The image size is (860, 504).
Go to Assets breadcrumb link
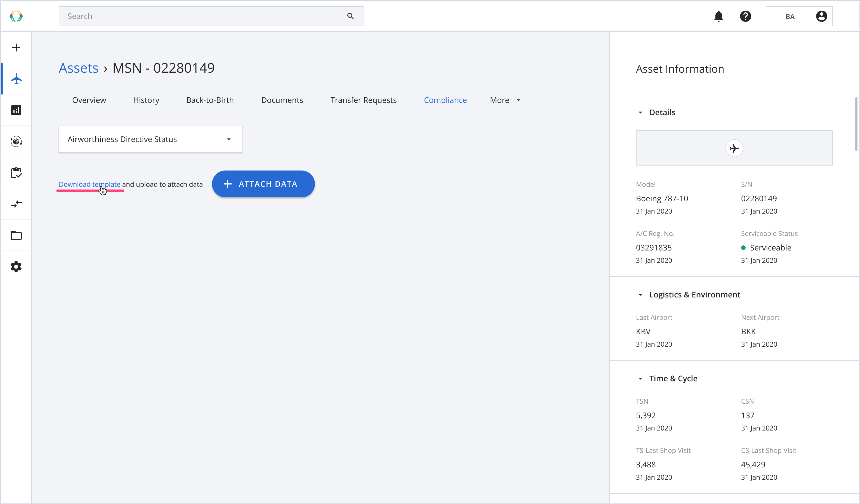(x=79, y=68)
